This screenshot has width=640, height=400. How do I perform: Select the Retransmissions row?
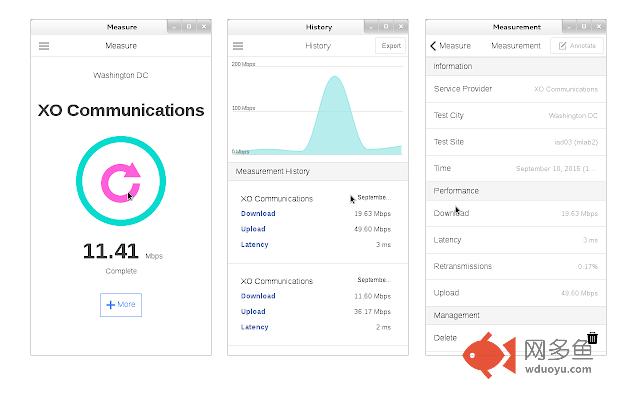click(x=516, y=267)
